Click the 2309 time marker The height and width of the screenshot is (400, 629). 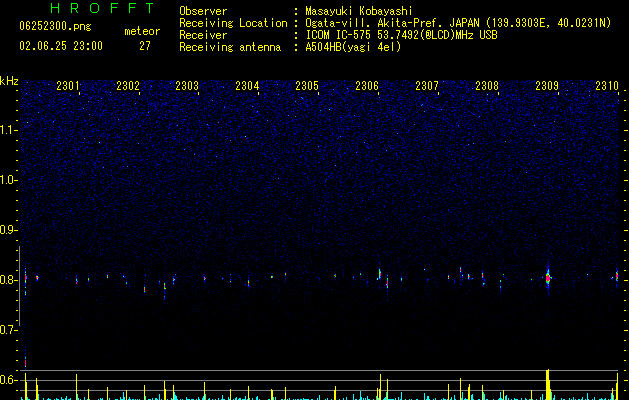pos(547,86)
